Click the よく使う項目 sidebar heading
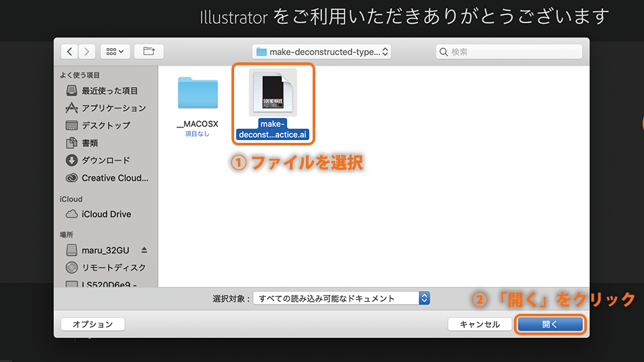 [80, 75]
